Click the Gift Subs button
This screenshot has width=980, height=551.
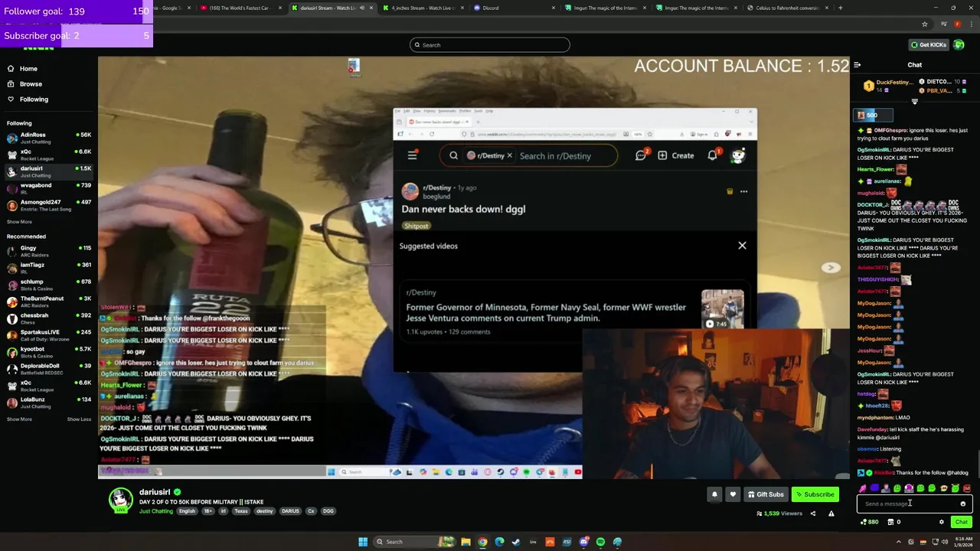point(766,494)
